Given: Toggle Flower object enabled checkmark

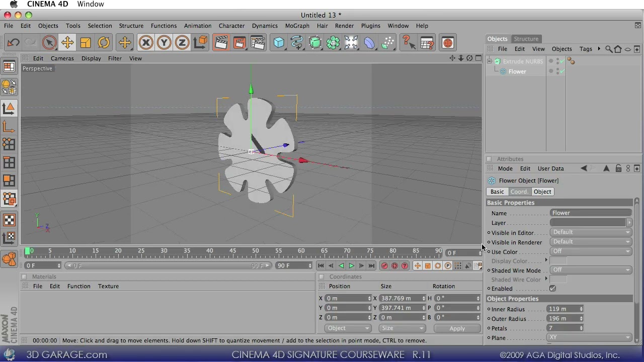Looking at the screenshot, I should (562, 71).
